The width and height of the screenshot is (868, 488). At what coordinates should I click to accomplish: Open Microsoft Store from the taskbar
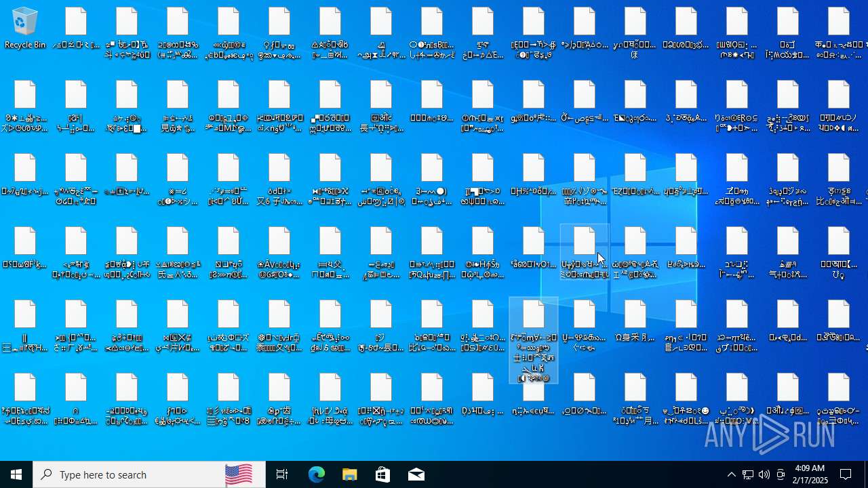(382, 474)
